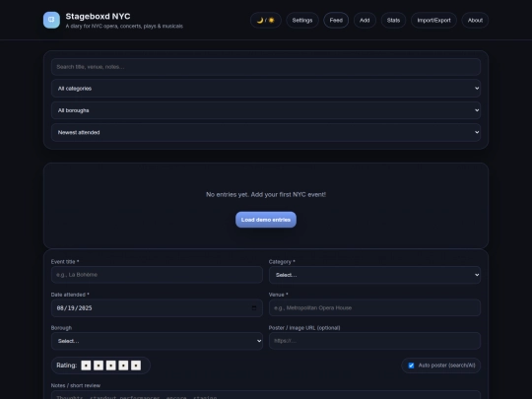Set rating to two stars

(x=99, y=366)
